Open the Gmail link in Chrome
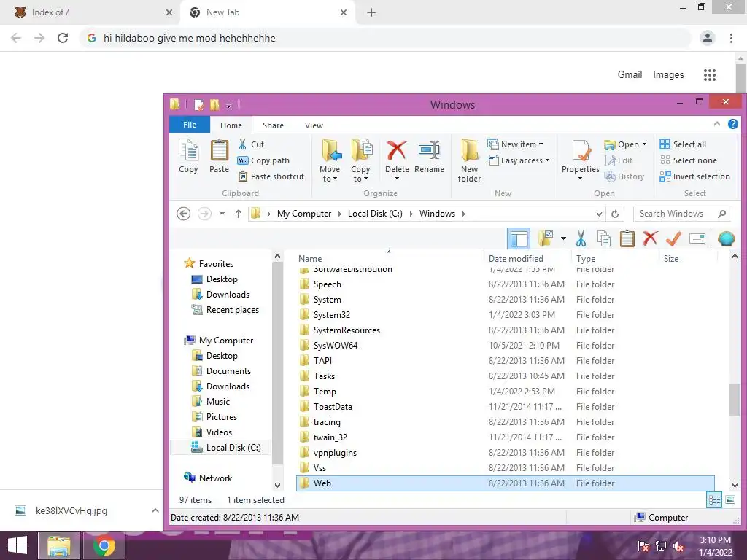747x560 pixels. 630,75
